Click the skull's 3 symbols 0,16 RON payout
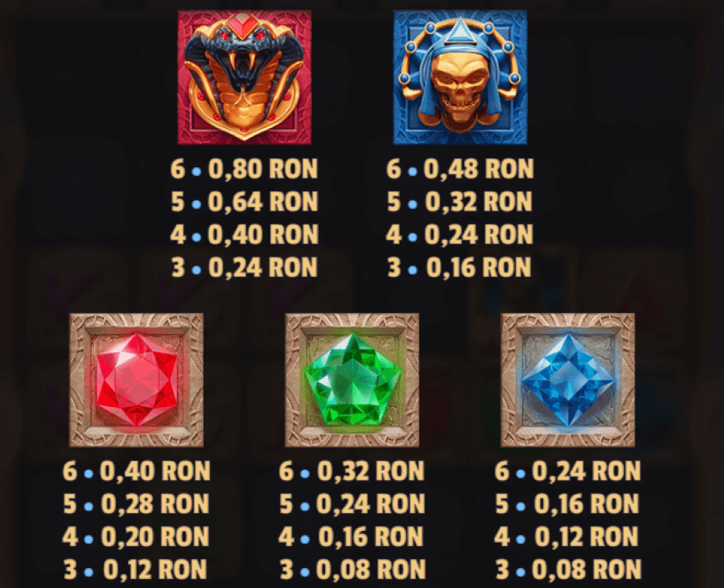Viewport: 724px width, 588px height. 460,267
